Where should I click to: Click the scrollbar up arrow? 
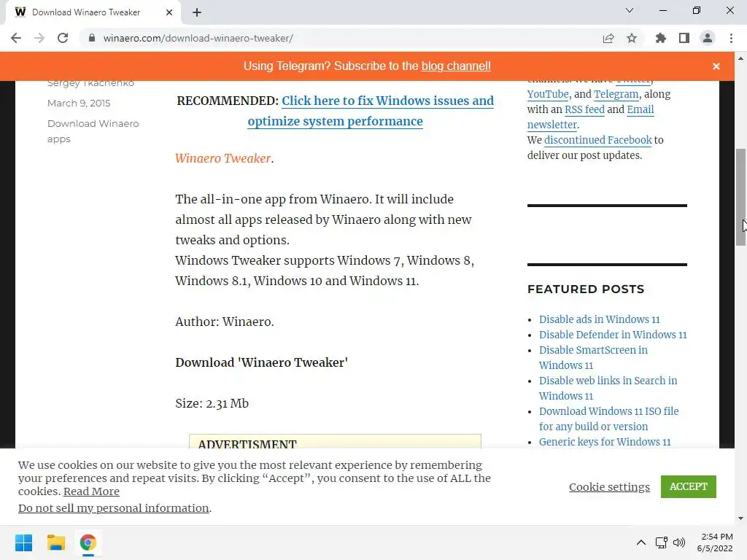coord(740,58)
